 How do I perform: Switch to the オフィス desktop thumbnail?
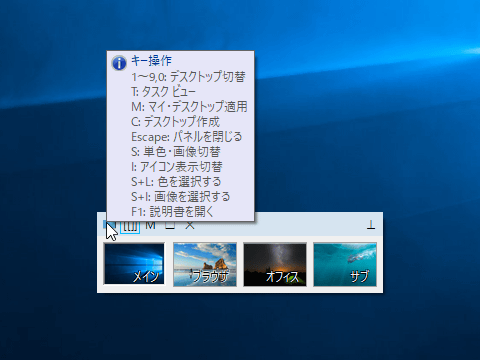(275, 264)
